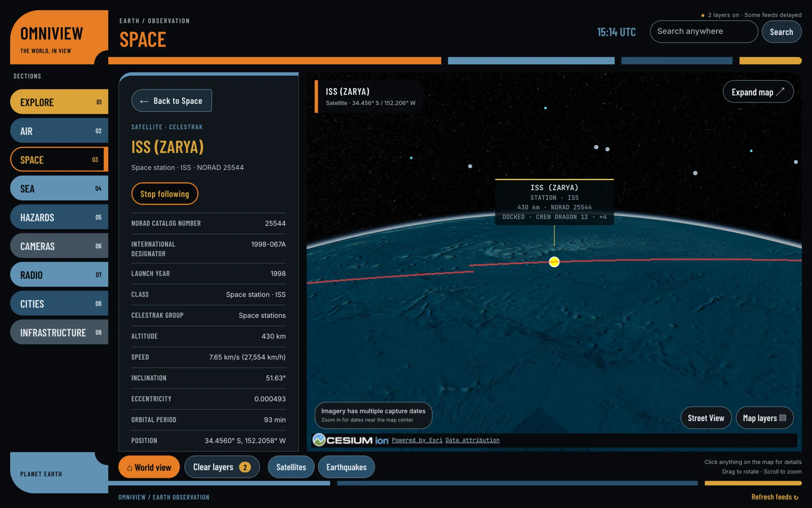Click the ISS (ZARYA) header card on map

[369, 96]
